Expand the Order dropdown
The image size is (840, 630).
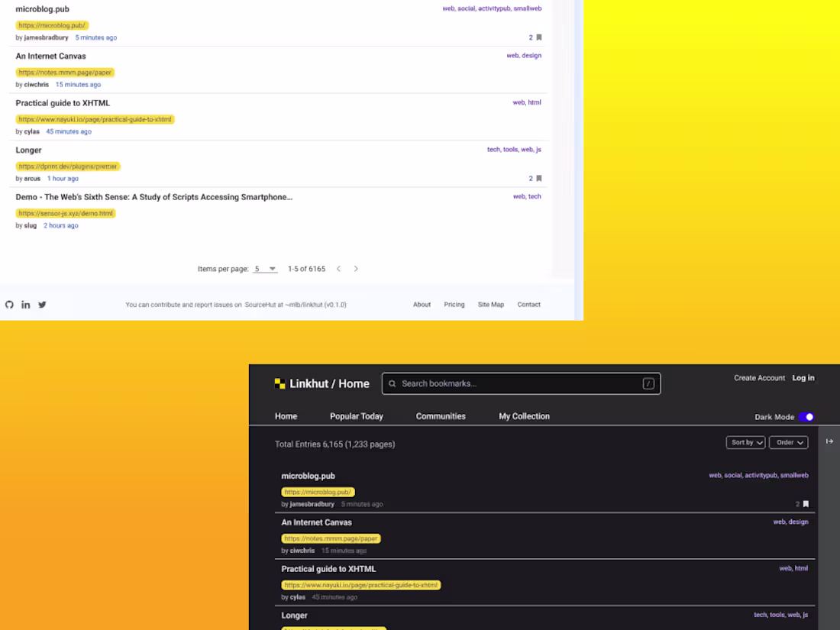coord(789,442)
